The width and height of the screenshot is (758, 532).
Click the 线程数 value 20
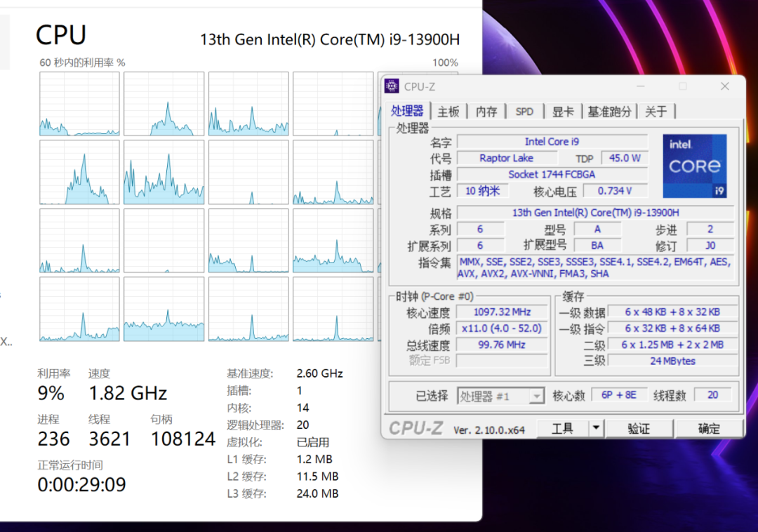712,395
